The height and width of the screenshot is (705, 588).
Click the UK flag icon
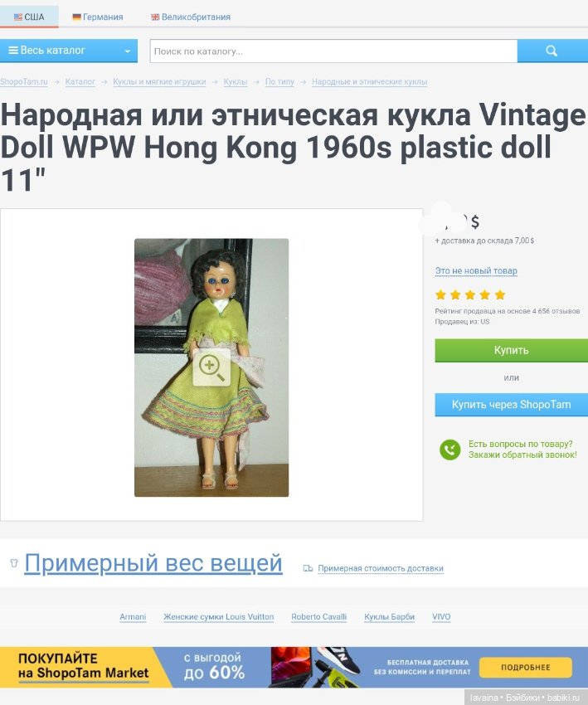coord(155,17)
